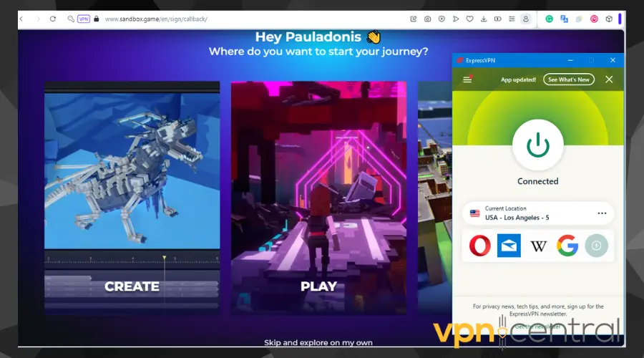This screenshot has width=644, height=358.
Task: Add a new shortcut with plus icon
Action: [596, 246]
